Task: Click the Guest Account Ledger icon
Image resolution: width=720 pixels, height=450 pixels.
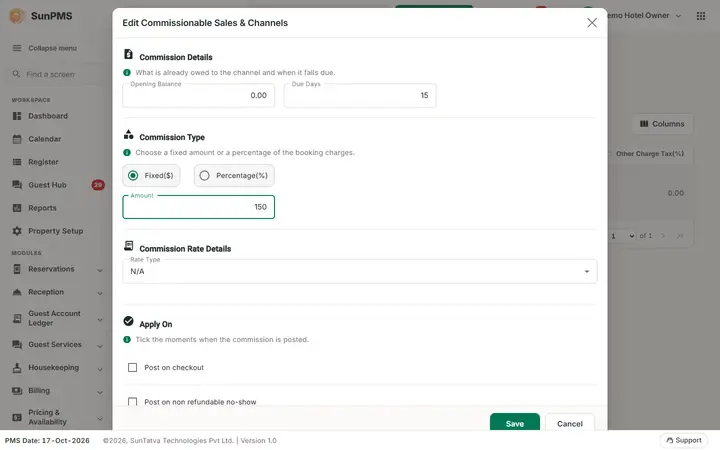Action: point(17,318)
